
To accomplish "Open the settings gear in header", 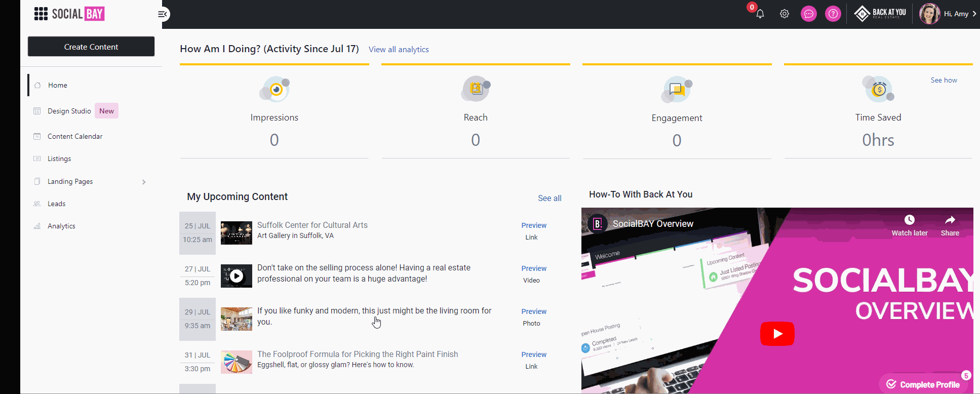I will click(785, 14).
